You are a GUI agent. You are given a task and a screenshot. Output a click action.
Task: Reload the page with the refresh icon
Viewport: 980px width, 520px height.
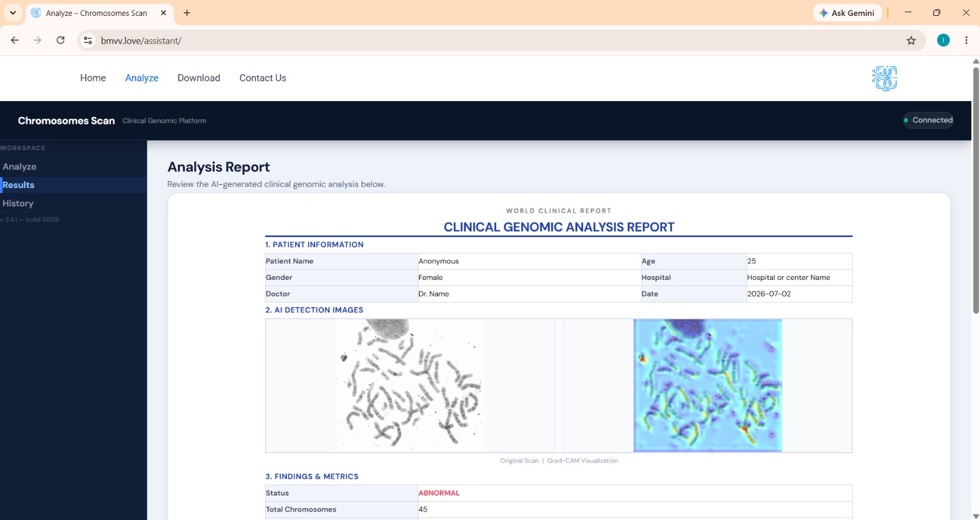[61, 40]
